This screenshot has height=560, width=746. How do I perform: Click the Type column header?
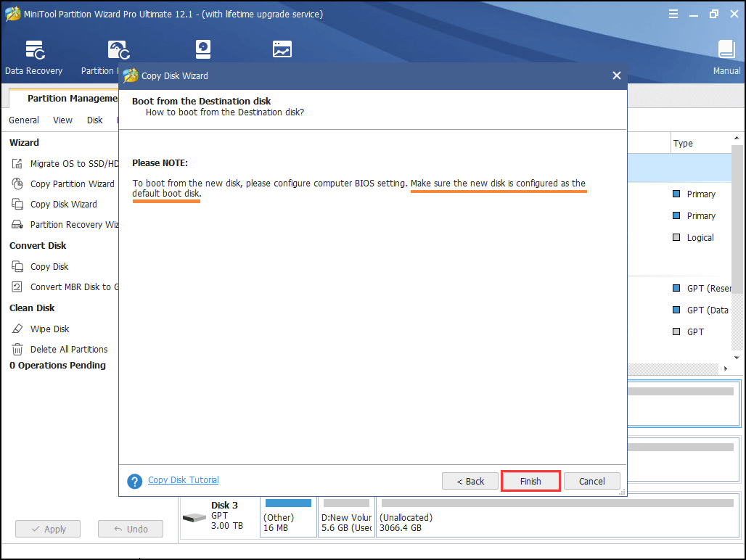(701, 143)
